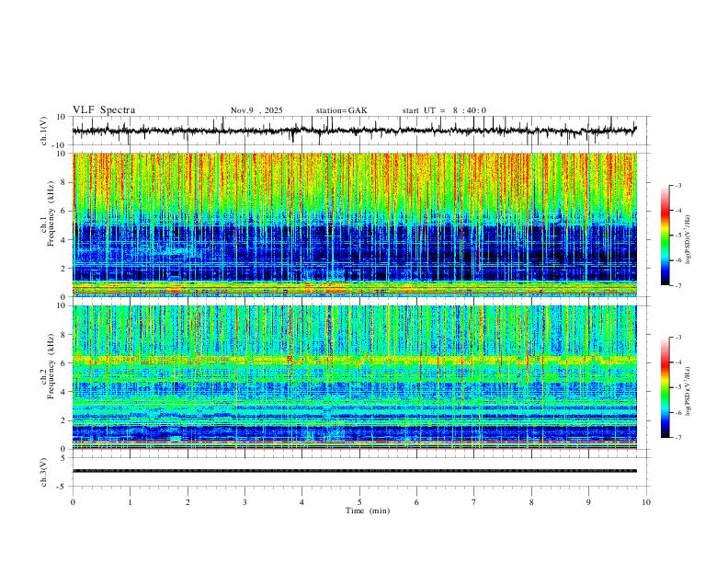728x563 pixels.
Task: Click the "ch.3(V)" axis label
Action: (x=44, y=472)
